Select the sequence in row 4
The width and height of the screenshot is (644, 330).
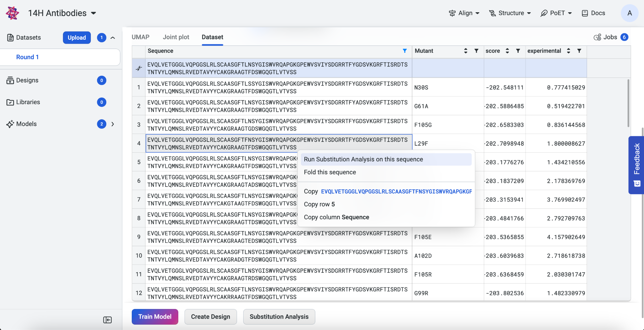coord(279,143)
